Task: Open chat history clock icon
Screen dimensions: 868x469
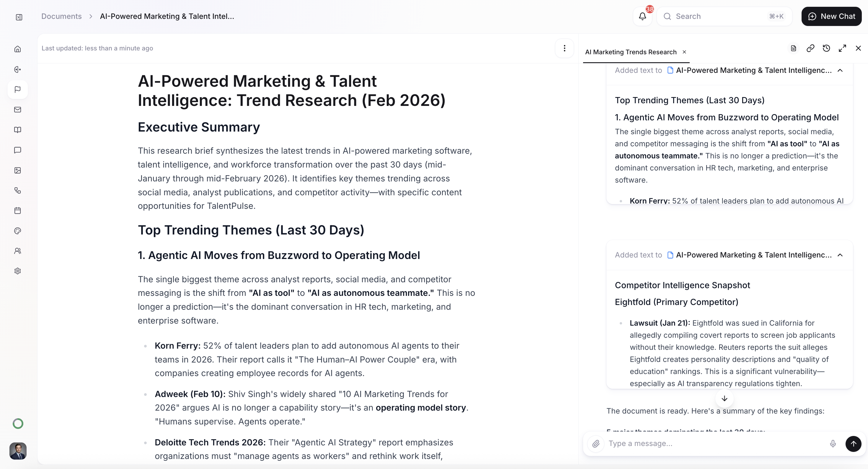Action: 826,48
